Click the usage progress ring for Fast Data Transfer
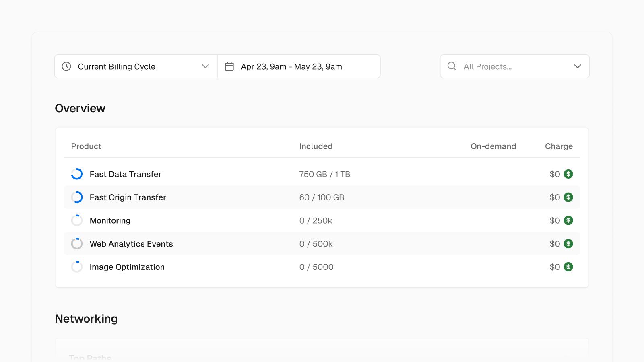This screenshot has height=362, width=644. tap(76, 174)
